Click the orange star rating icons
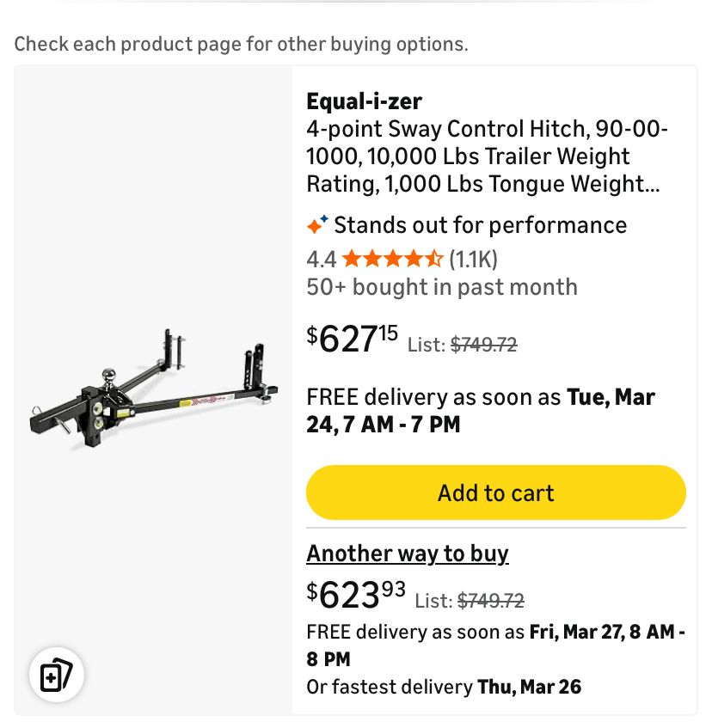Screen dimensions: 712x728 (x=392, y=258)
